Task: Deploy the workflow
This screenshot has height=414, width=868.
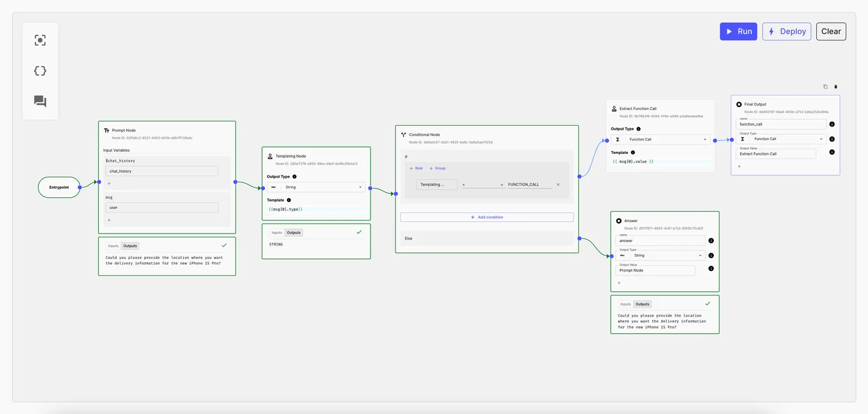Action: [x=787, y=31]
